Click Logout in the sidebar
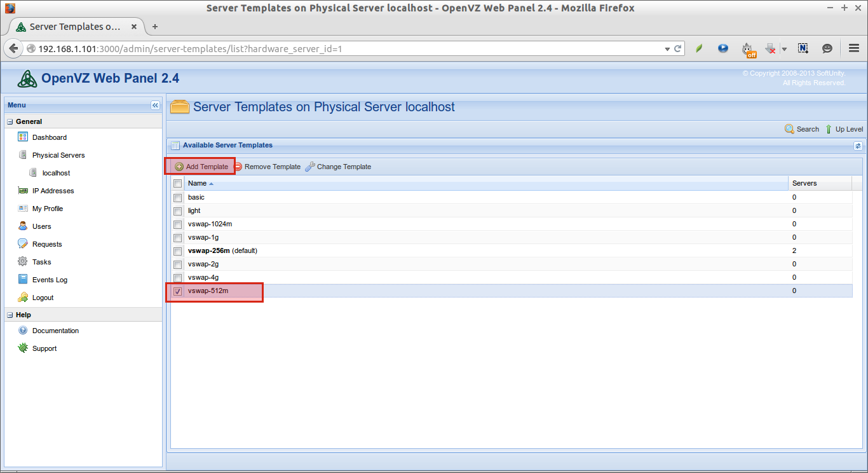This screenshot has height=473, width=868. click(43, 298)
